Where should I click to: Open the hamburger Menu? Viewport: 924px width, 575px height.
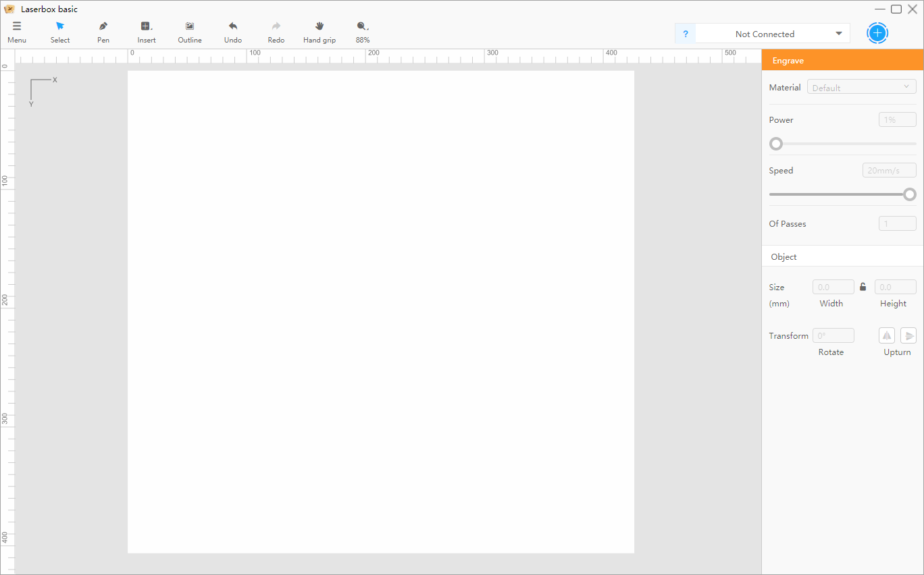(17, 32)
